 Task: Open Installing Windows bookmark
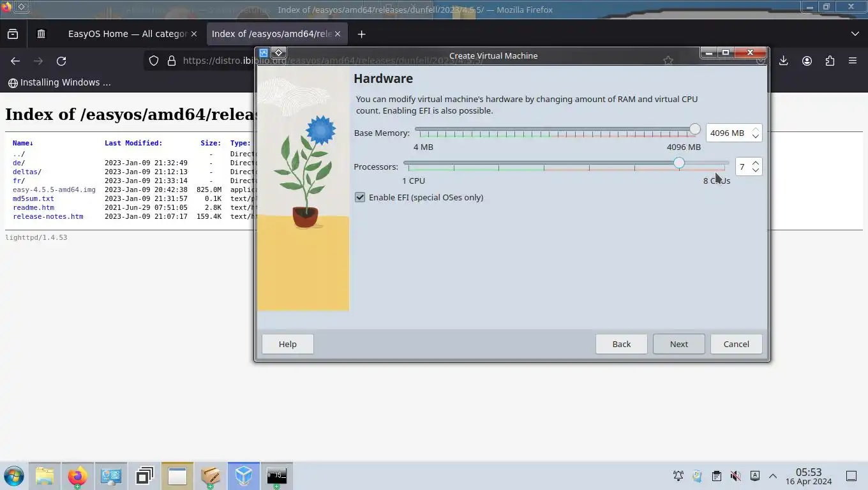pyautogui.click(x=59, y=82)
